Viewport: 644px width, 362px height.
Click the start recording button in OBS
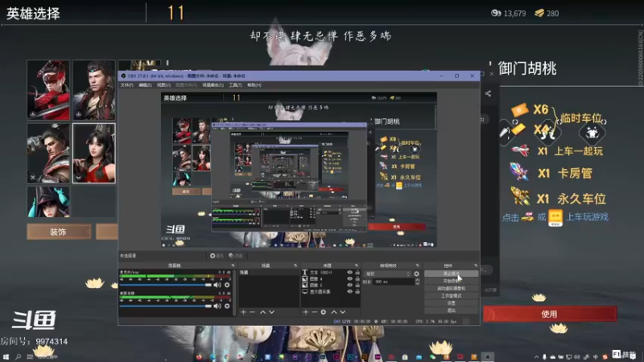coord(451,281)
